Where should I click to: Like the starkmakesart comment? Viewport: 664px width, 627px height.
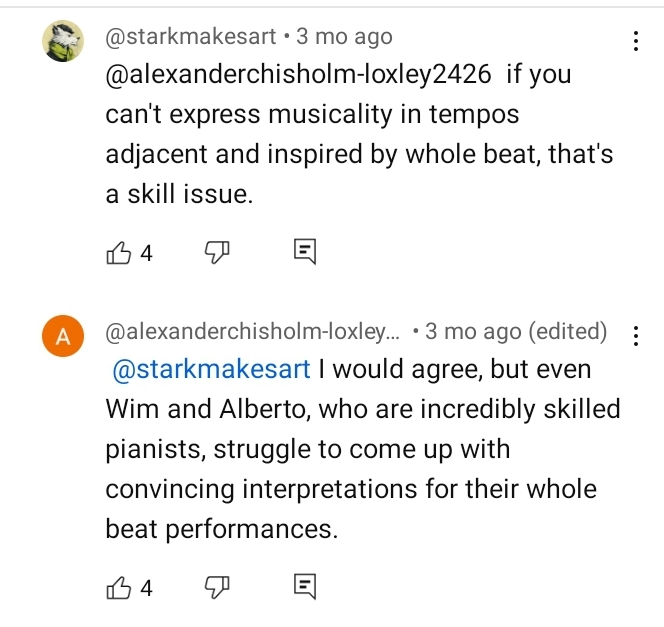(x=119, y=253)
